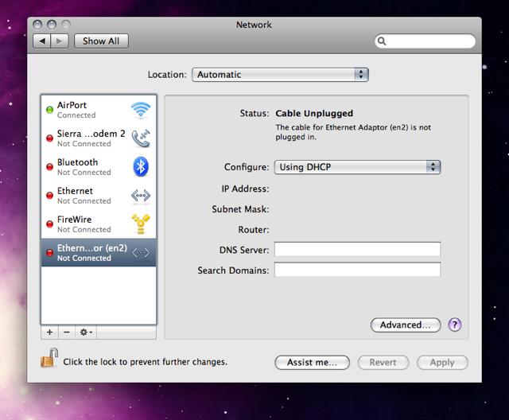Open the gear action menu

[86, 332]
